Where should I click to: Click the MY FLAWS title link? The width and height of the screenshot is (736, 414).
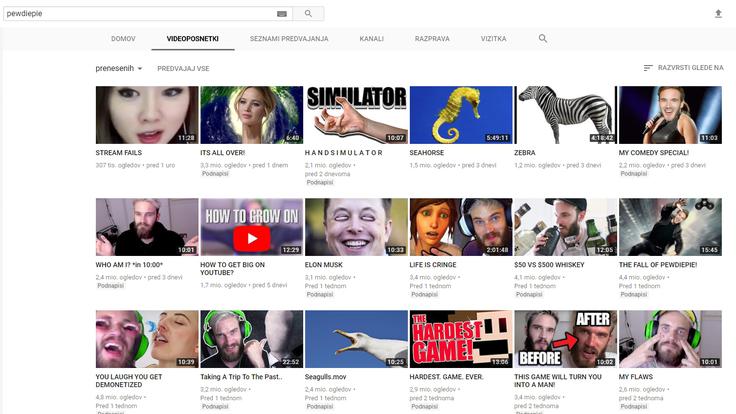(x=636, y=376)
